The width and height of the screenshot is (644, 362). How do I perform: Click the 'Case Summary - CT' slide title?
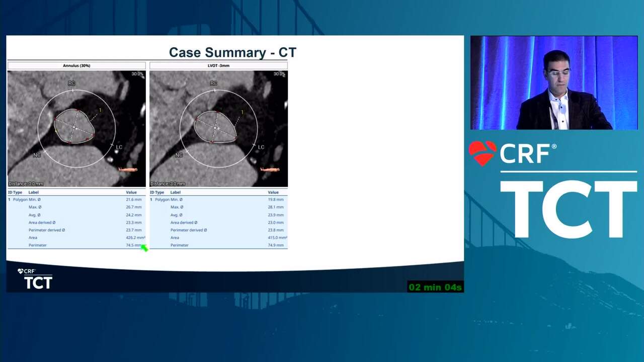232,52
